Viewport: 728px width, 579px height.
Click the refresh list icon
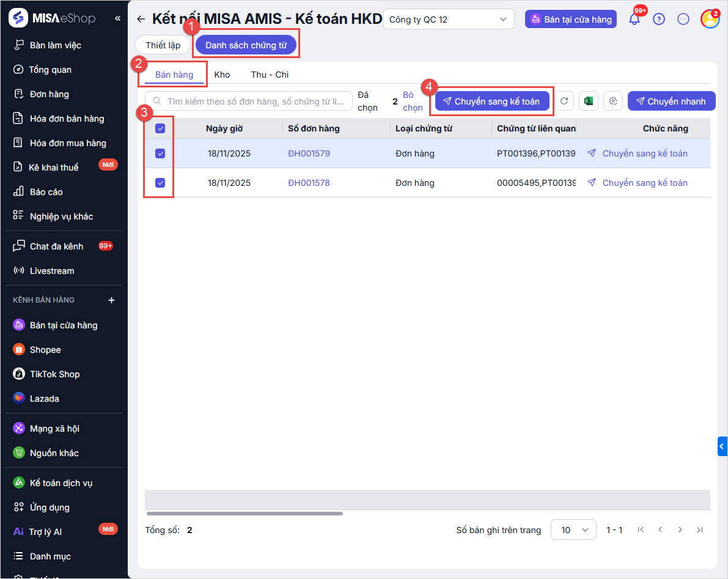click(565, 101)
